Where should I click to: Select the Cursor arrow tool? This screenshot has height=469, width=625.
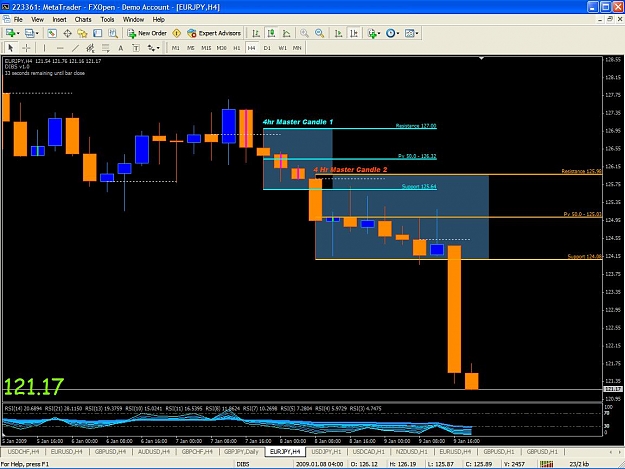coord(11,48)
